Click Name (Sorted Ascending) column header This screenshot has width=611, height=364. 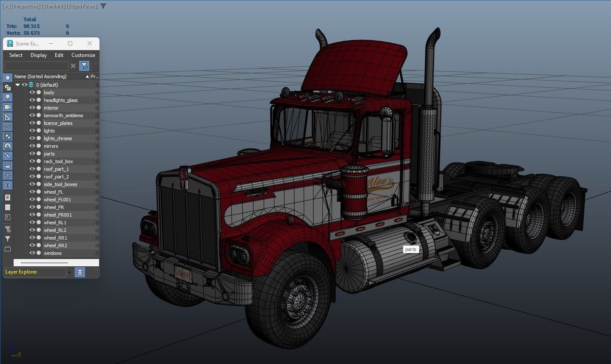coord(51,76)
